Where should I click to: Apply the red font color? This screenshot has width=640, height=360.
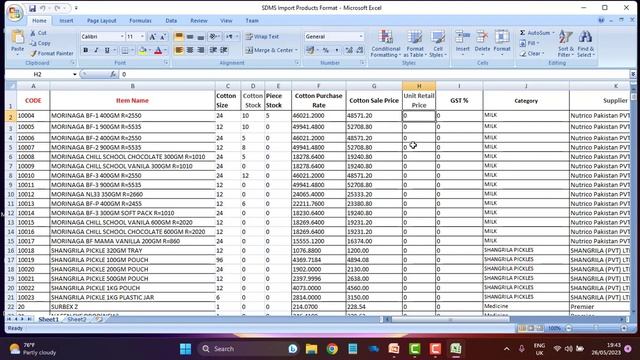(158, 51)
